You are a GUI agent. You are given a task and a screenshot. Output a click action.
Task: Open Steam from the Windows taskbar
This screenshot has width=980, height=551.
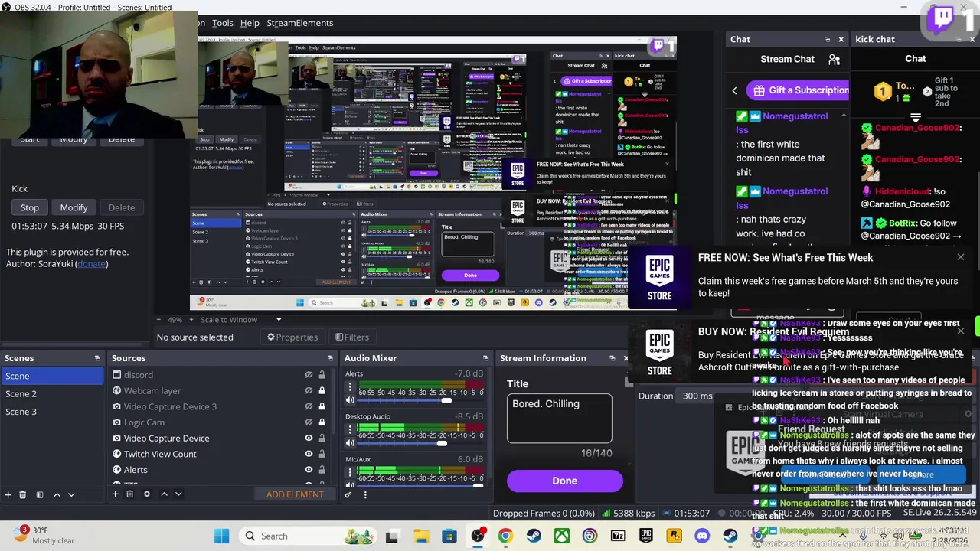(x=533, y=536)
